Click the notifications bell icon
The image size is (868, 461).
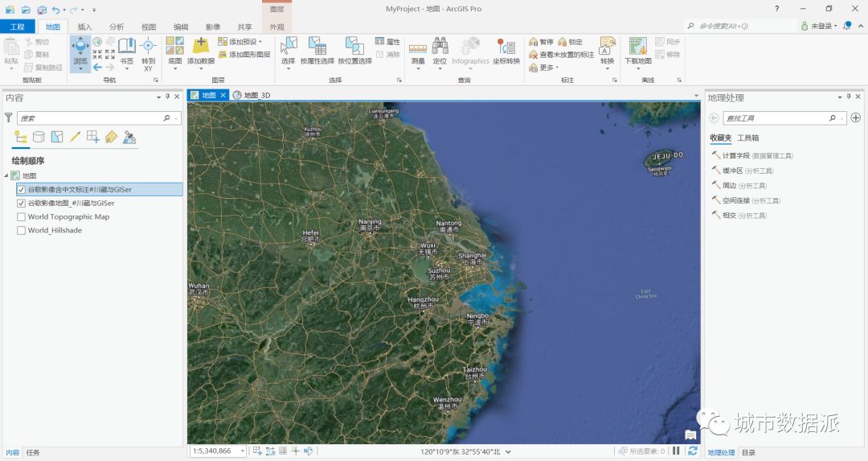tap(847, 26)
